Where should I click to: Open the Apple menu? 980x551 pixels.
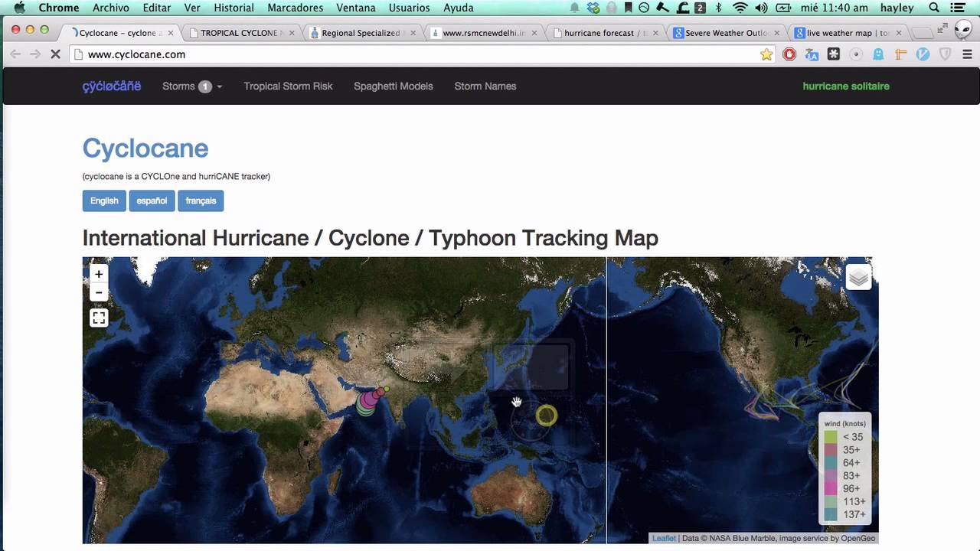click(20, 8)
